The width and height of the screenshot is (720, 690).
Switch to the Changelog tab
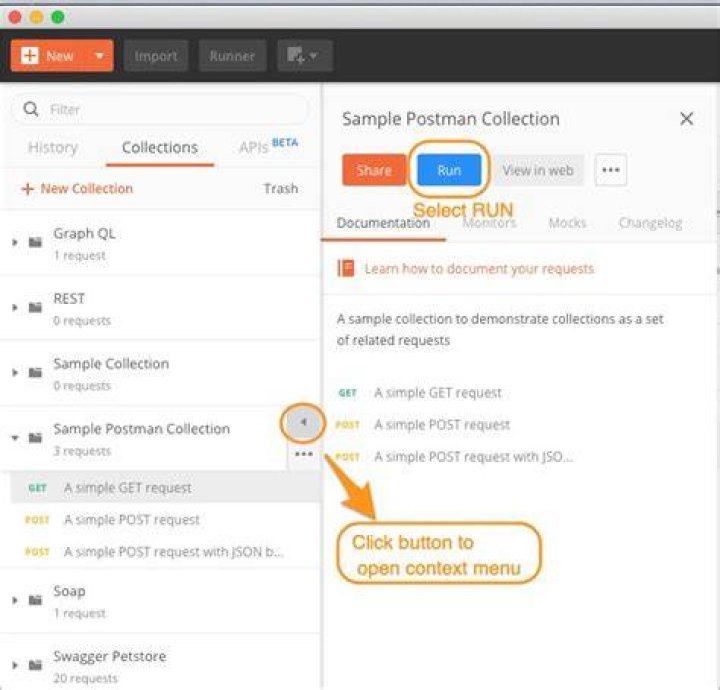pyautogui.click(x=650, y=223)
